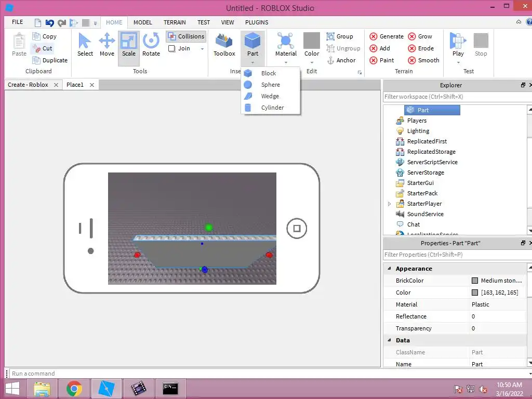Choose Block from Part menu

click(x=270, y=73)
